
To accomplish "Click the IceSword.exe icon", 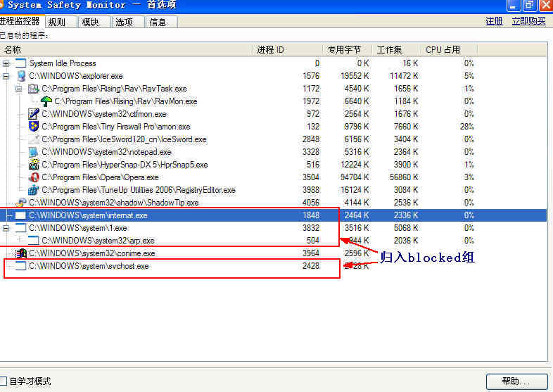I will pyautogui.click(x=34, y=139).
